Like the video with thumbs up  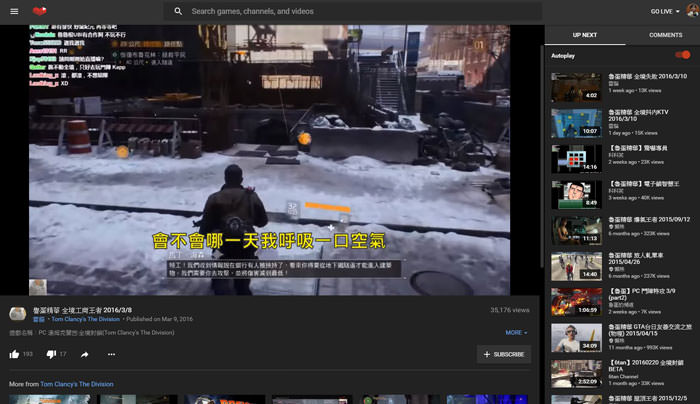(x=14, y=354)
